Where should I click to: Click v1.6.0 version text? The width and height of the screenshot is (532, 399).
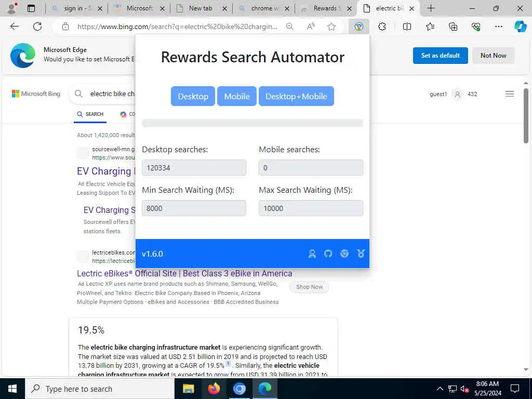[x=152, y=254]
